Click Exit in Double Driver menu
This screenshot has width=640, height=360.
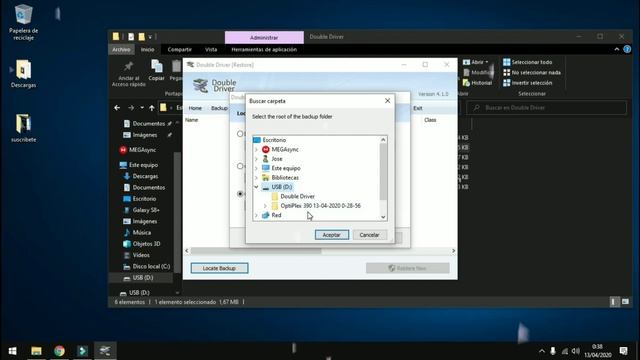click(418, 108)
